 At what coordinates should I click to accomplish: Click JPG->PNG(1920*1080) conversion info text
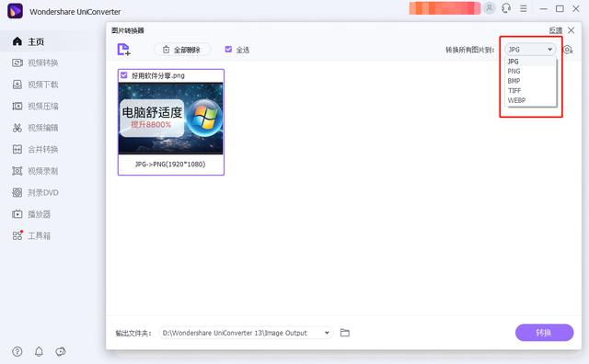[x=170, y=164]
